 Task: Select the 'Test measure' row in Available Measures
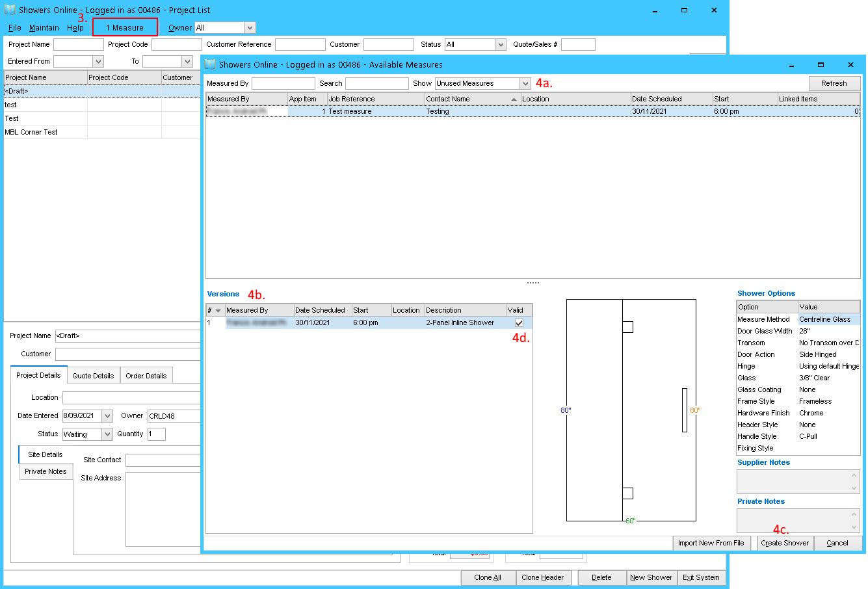[533, 112]
